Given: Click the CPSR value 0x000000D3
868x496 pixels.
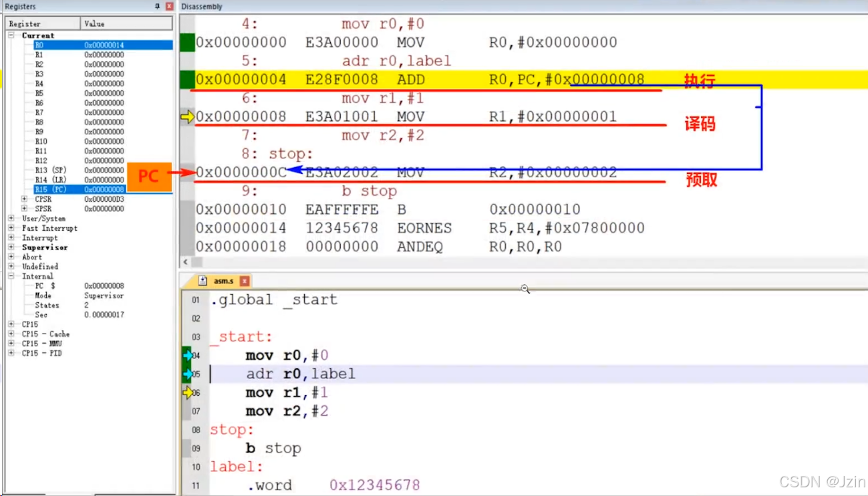Looking at the screenshot, I should pyautogui.click(x=104, y=199).
